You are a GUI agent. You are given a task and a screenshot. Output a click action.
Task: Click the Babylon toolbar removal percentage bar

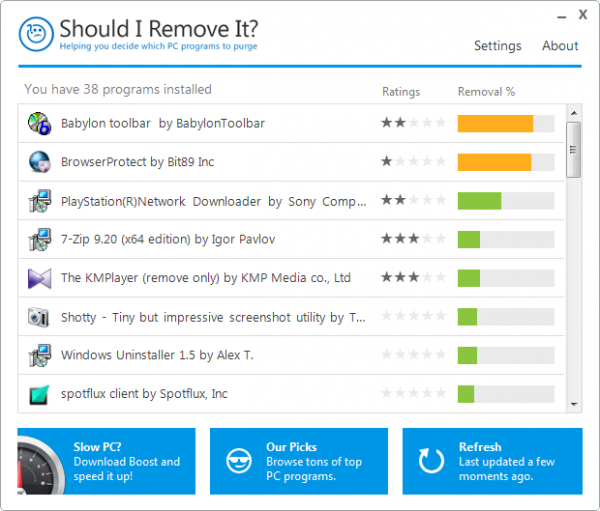pyautogui.click(x=506, y=124)
